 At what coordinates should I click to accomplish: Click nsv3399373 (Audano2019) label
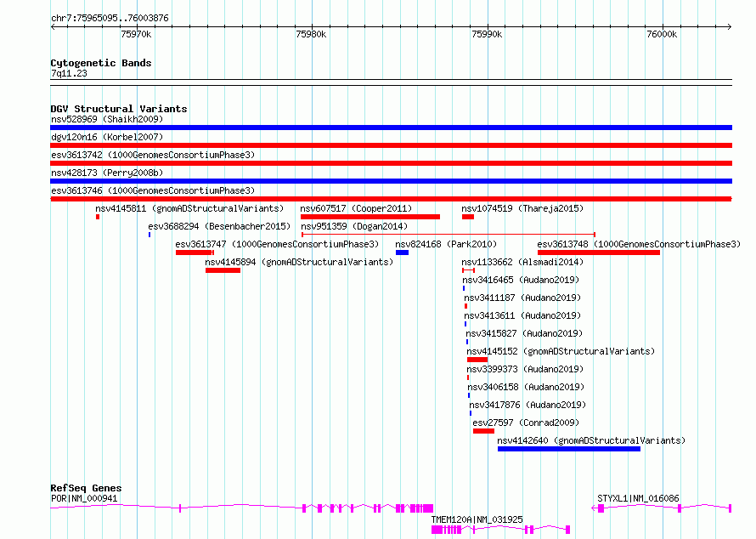[525, 369]
